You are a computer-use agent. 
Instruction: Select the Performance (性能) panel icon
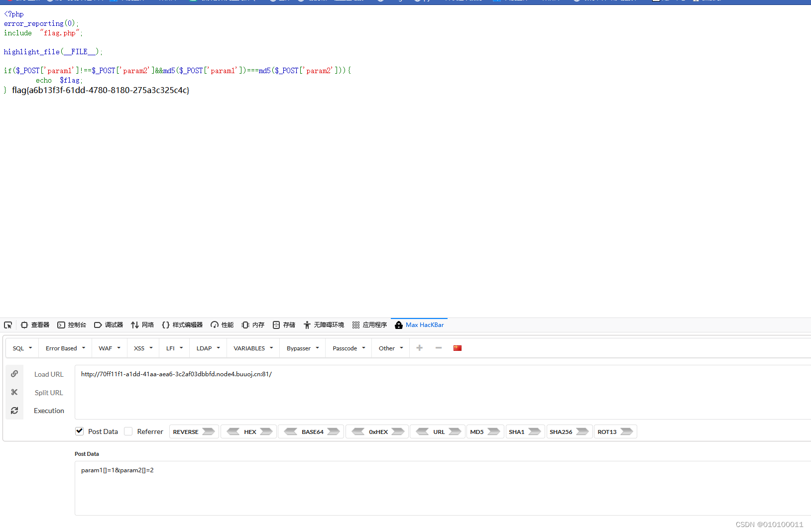(x=222, y=325)
